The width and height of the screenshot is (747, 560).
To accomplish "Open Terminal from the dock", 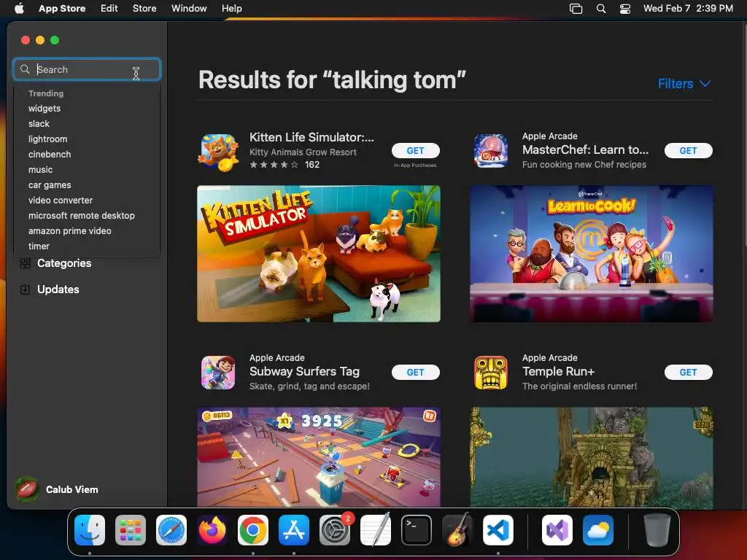I will coord(417,530).
